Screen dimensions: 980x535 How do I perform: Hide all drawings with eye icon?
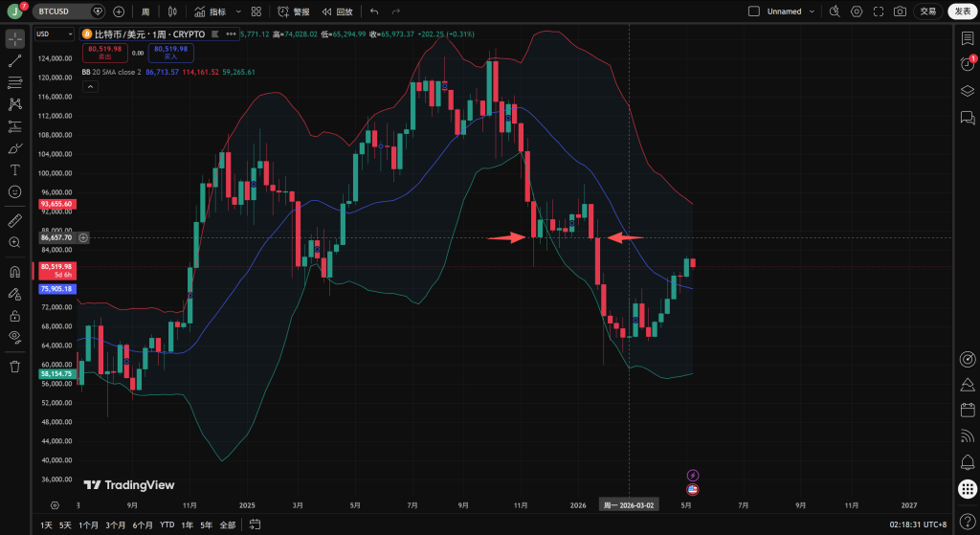click(x=15, y=337)
